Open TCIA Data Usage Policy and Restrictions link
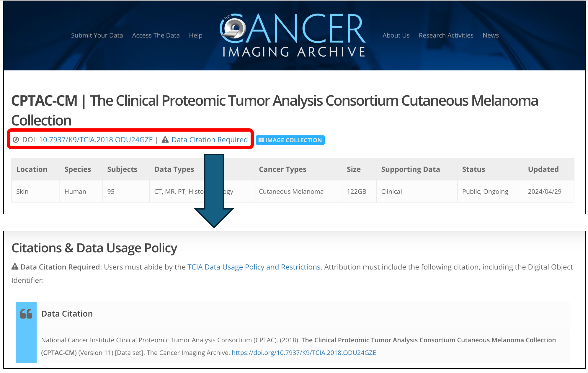Screen dimensions: 588x373 coord(254,267)
